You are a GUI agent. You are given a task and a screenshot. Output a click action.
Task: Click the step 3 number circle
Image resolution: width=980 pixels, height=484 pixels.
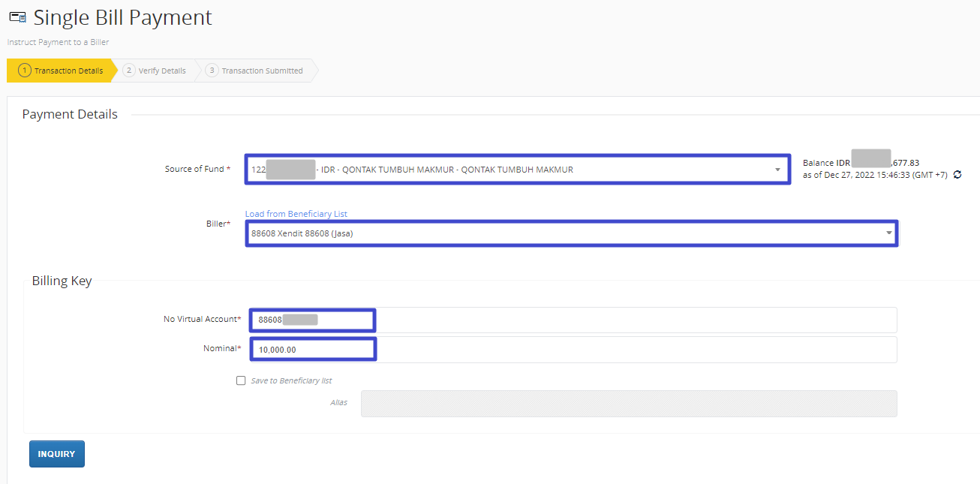coord(212,71)
